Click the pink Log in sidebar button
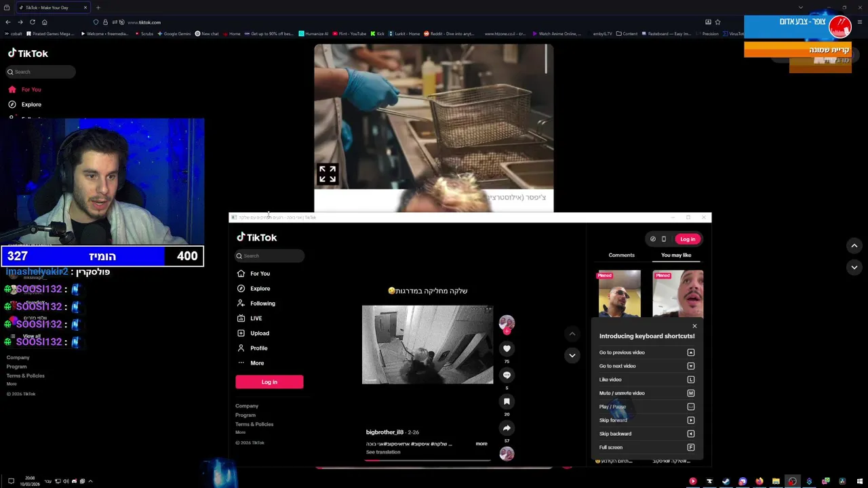This screenshot has height=488, width=868. (x=269, y=382)
